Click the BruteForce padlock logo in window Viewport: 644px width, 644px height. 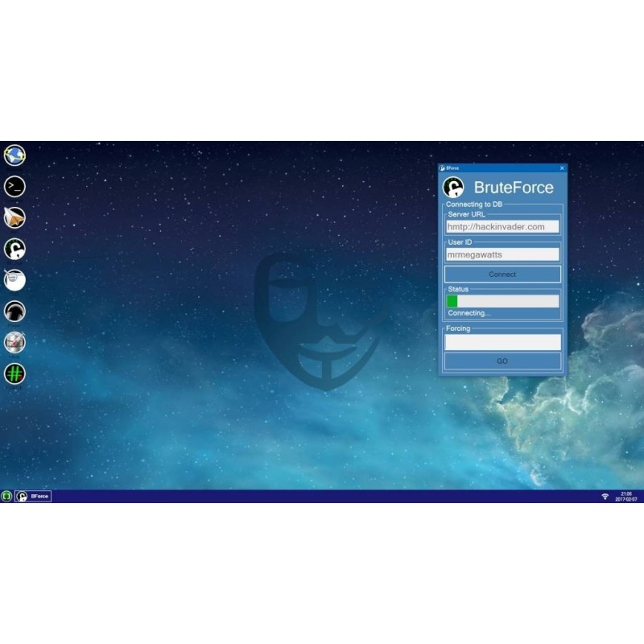pyautogui.click(x=454, y=188)
